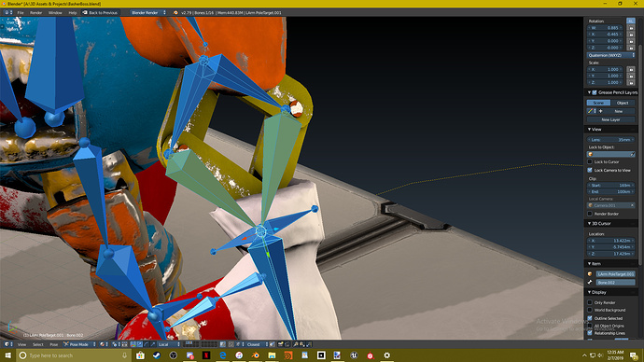Uncheck Lock Camera to View

(590, 170)
